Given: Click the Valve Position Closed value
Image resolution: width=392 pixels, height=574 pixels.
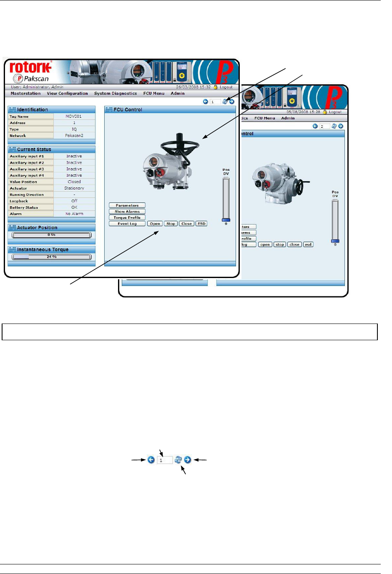Looking at the screenshot, I should click(x=74, y=182).
